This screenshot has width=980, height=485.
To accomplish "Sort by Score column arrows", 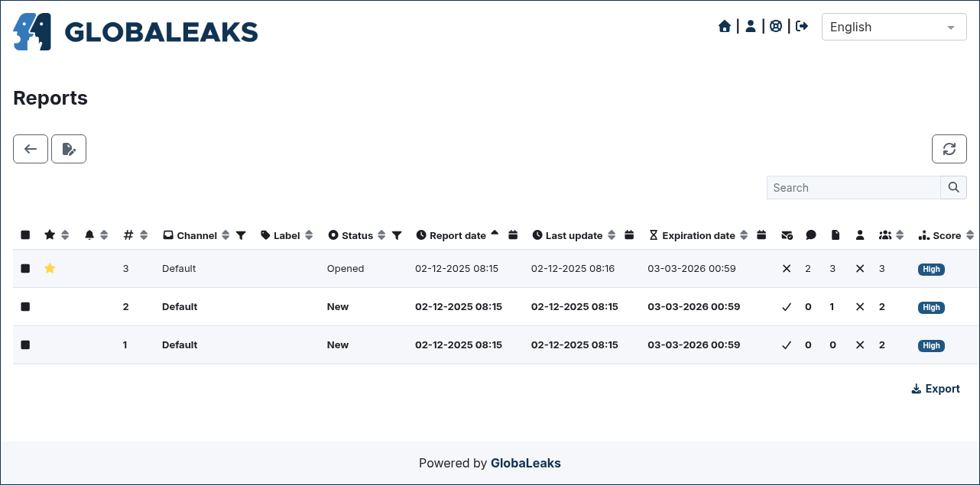I will pyautogui.click(x=970, y=235).
